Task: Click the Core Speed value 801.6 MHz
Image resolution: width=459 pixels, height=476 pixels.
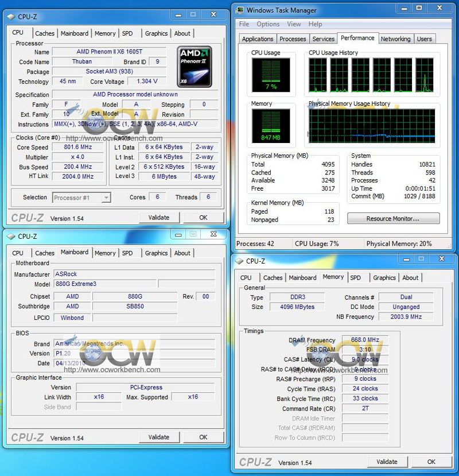Action: coord(77,147)
